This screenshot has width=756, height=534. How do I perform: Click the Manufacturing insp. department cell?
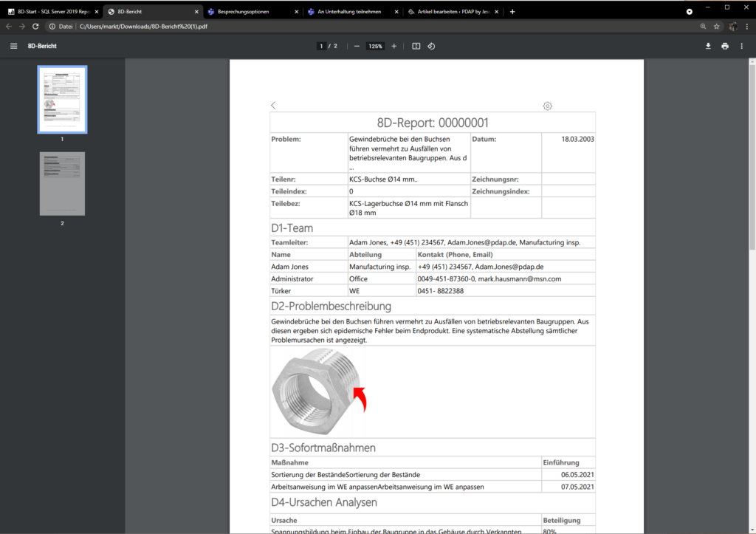pos(380,267)
